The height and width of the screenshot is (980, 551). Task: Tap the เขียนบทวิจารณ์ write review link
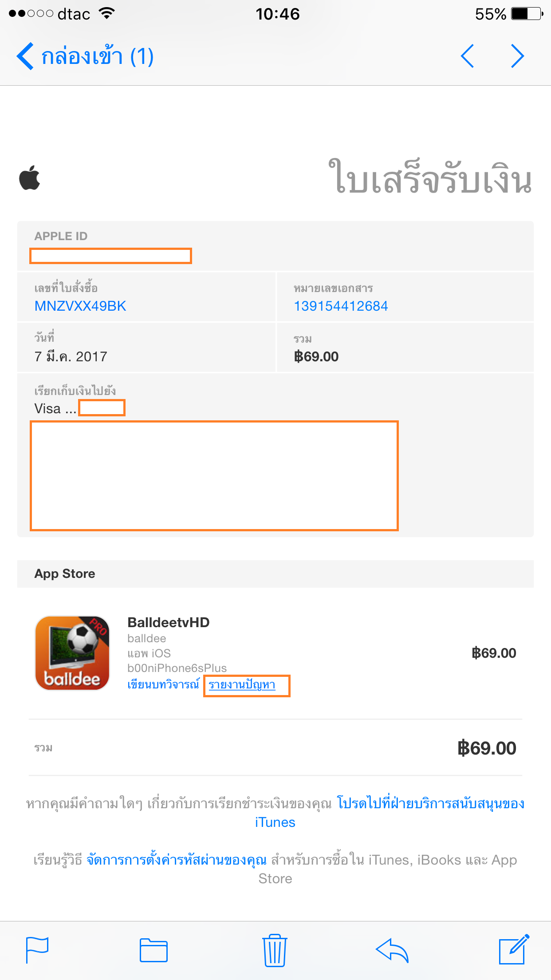click(163, 684)
